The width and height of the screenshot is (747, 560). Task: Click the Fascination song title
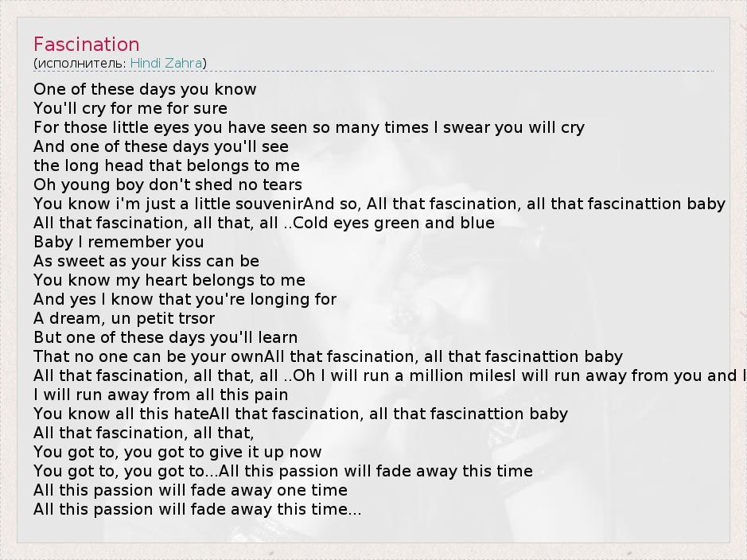tap(86, 45)
